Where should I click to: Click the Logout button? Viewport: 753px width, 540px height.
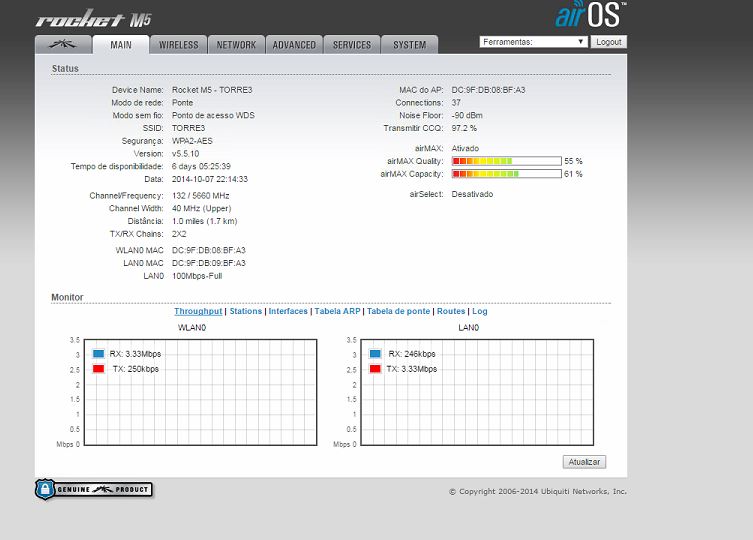click(x=608, y=42)
